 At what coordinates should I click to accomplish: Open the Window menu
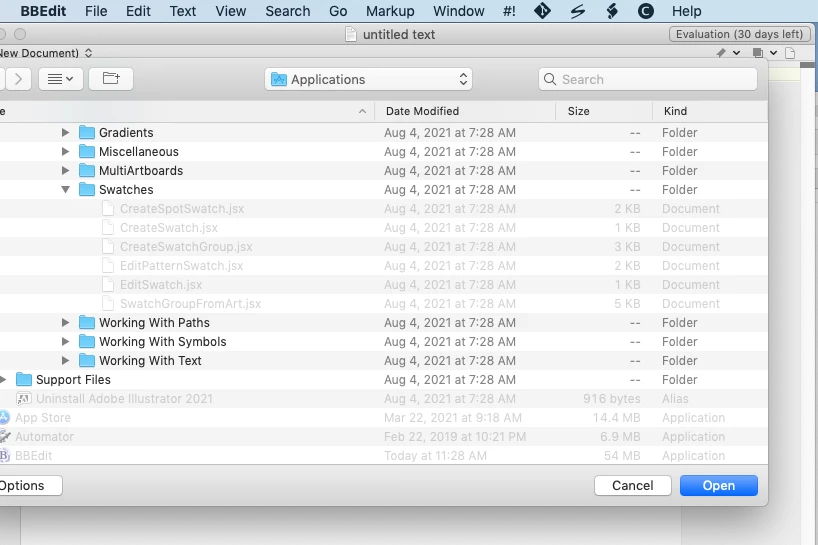point(459,11)
